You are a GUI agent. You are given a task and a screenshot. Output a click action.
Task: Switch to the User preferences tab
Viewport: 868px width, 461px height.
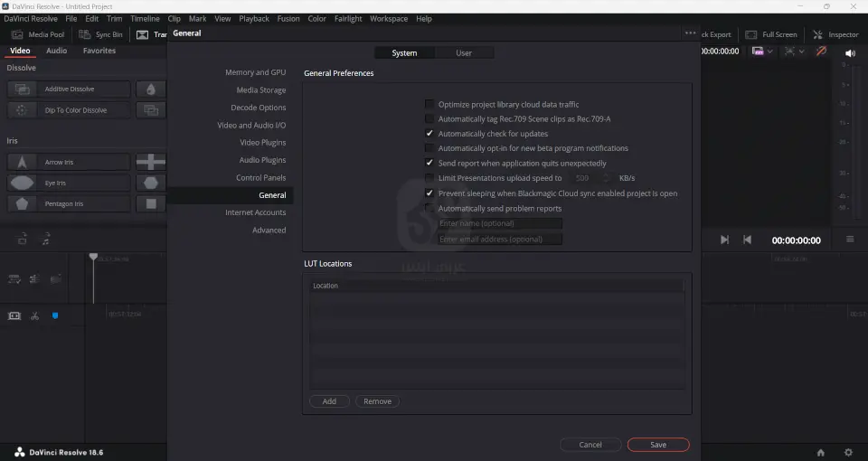point(464,53)
